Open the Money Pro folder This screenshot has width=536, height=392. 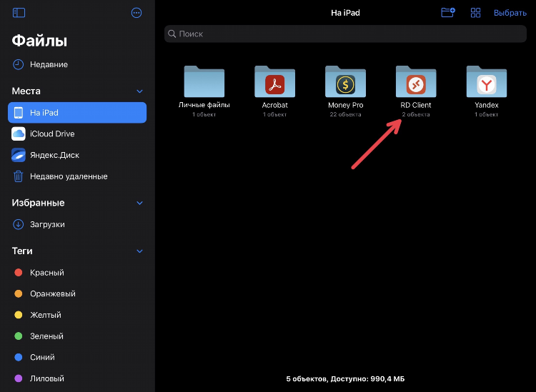click(x=345, y=81)
